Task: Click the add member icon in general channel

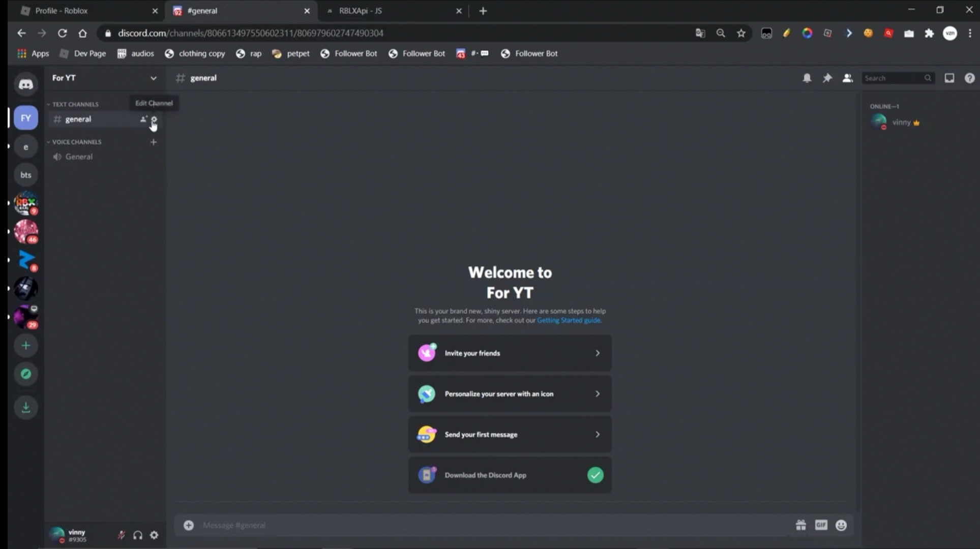Action: [143, 119]
